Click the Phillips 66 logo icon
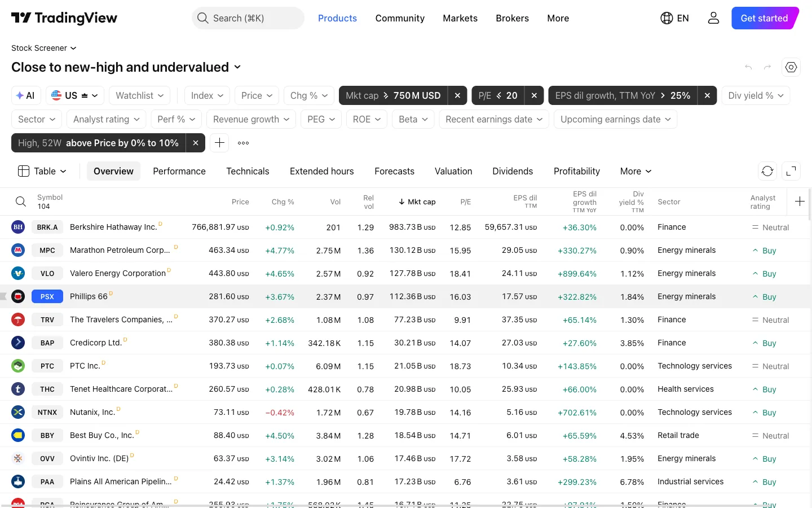This screenshot has width=812, height=508. coord(18,296)
